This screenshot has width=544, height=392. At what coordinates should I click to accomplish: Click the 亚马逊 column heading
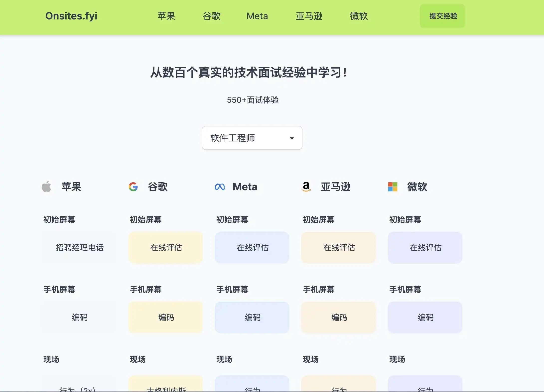[x=336, y=187]
